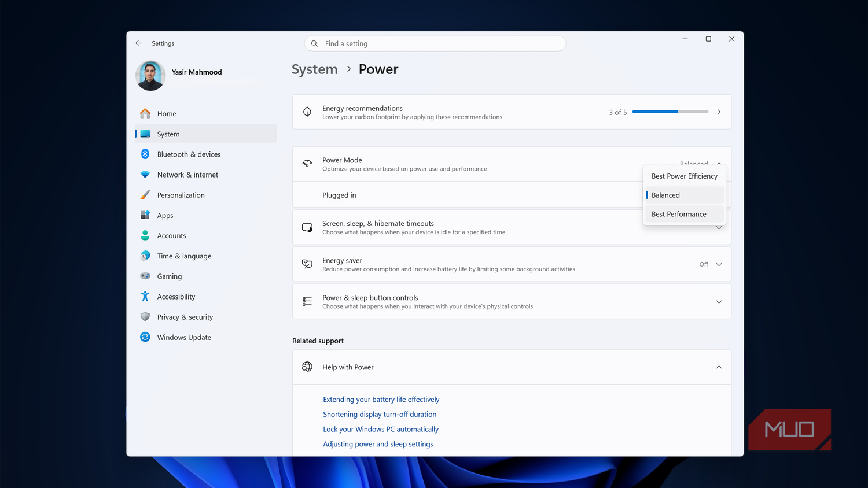Click the System monitor icon
This screenshot has width=868, height=488.
(x=145, y=134)
